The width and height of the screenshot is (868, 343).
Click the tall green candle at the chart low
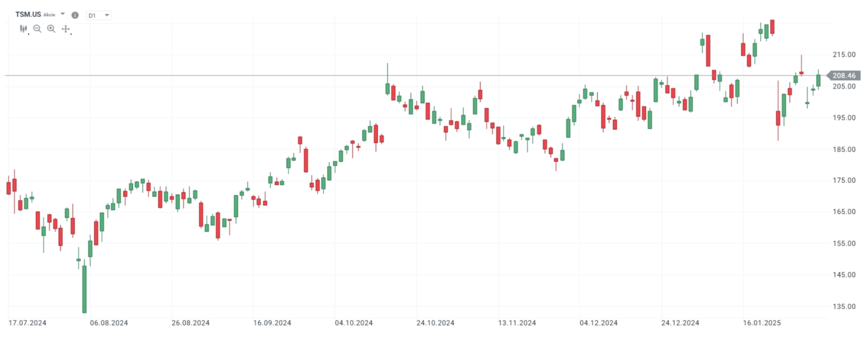pyautogui.click(x=84, y=289)
